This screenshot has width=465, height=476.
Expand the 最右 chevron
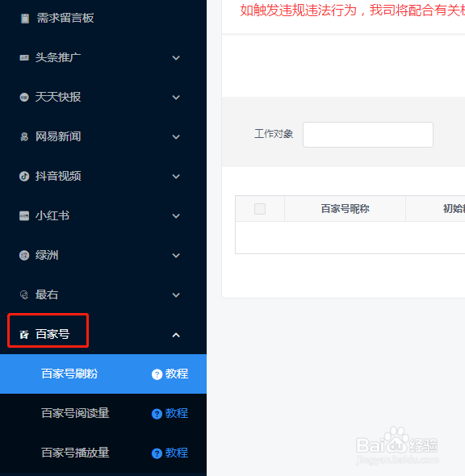coord(176,294)
